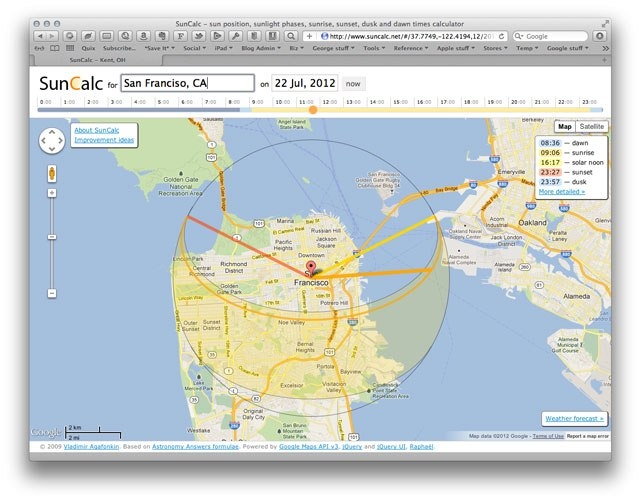Click the orange time slider handle
The image size is (640, 501).
coord(313,108)
